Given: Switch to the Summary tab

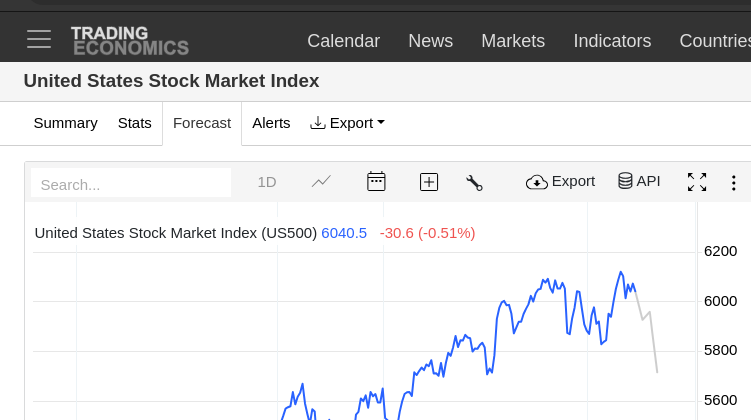Looking at the screenshot, I should [x=65, y=123].
